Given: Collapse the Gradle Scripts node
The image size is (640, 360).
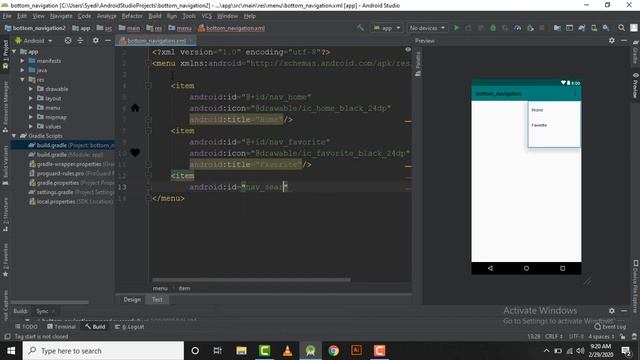Looking at the screenshot, I should (x=15, y=136).
